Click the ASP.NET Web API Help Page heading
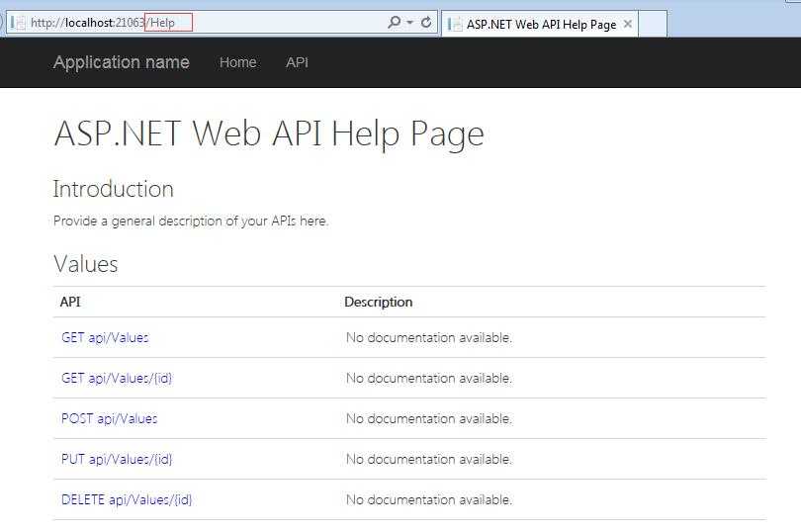801x532 pixels. point(269,134)
